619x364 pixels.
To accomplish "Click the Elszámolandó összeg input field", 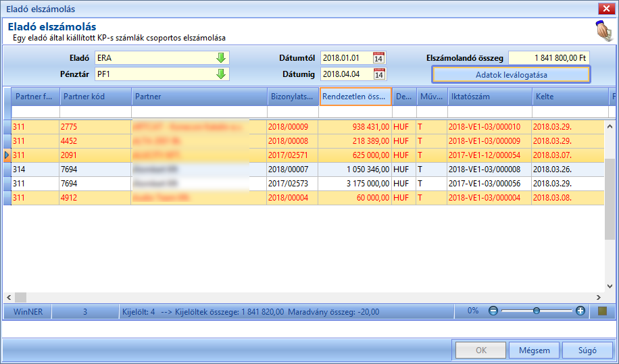I will coord(549,58).
